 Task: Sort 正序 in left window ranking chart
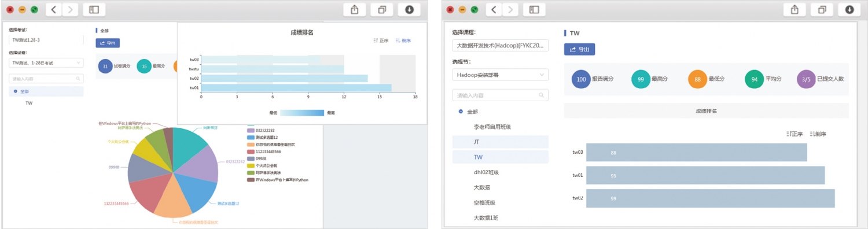[381, 40]
